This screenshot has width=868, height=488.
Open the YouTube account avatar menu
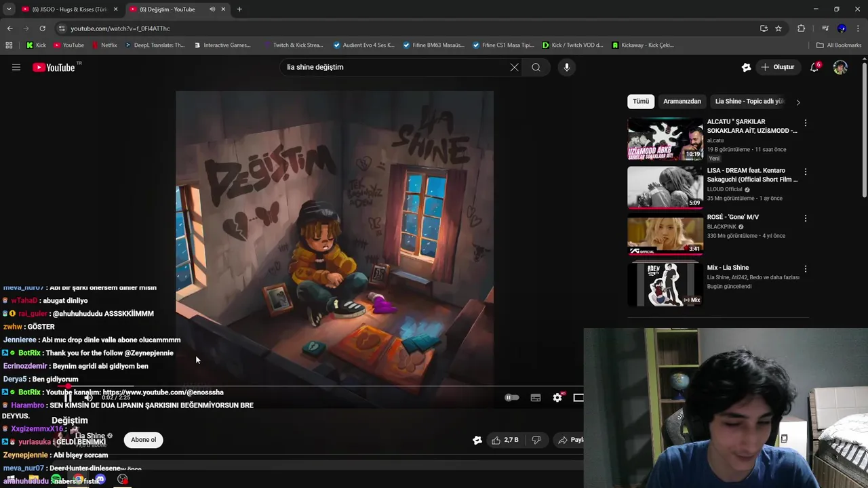840,67
